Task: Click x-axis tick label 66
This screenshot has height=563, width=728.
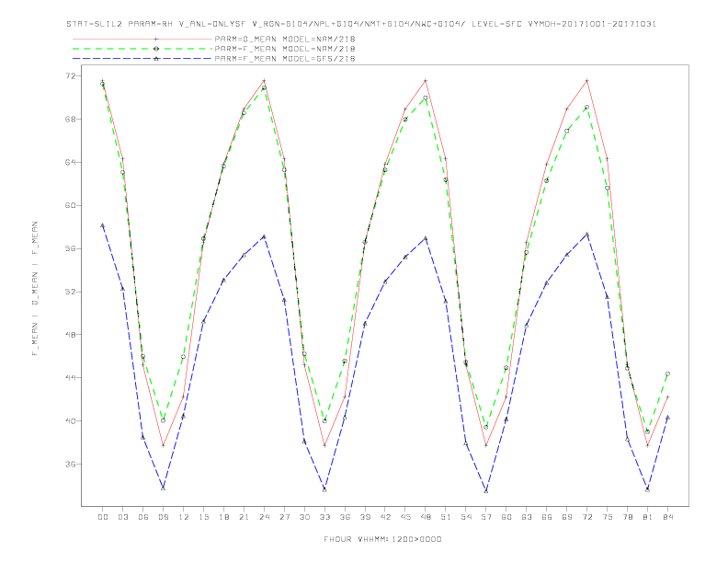Action: [x=547, y=517]
